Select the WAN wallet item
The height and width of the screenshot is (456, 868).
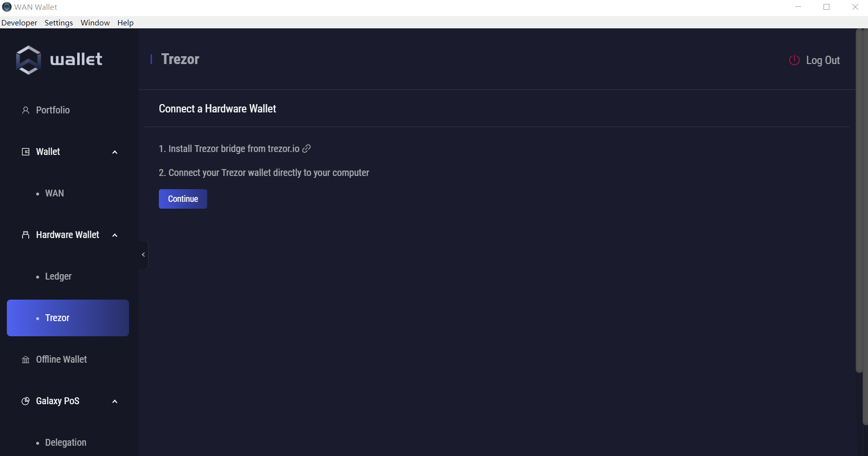click(x=68, y=194)
